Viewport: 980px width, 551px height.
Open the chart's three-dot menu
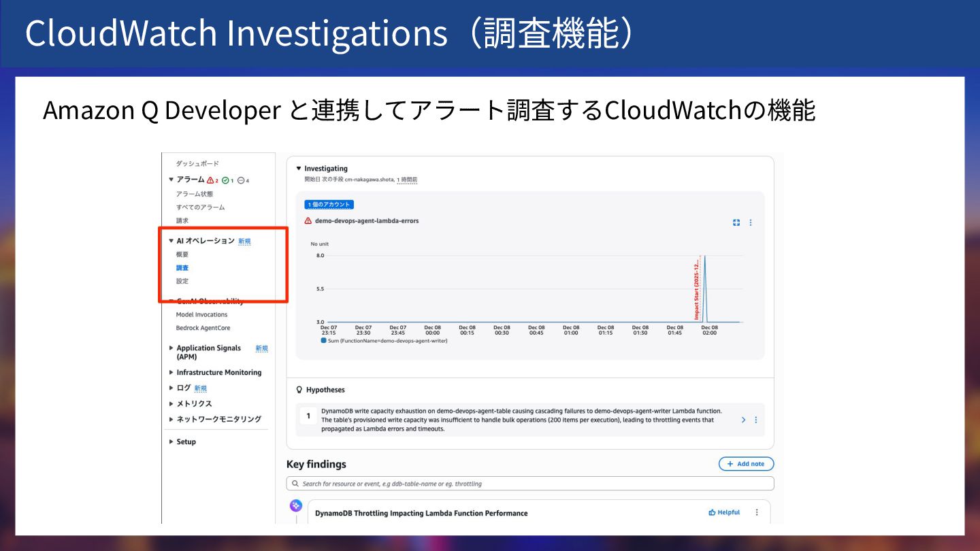pos(751,222)
